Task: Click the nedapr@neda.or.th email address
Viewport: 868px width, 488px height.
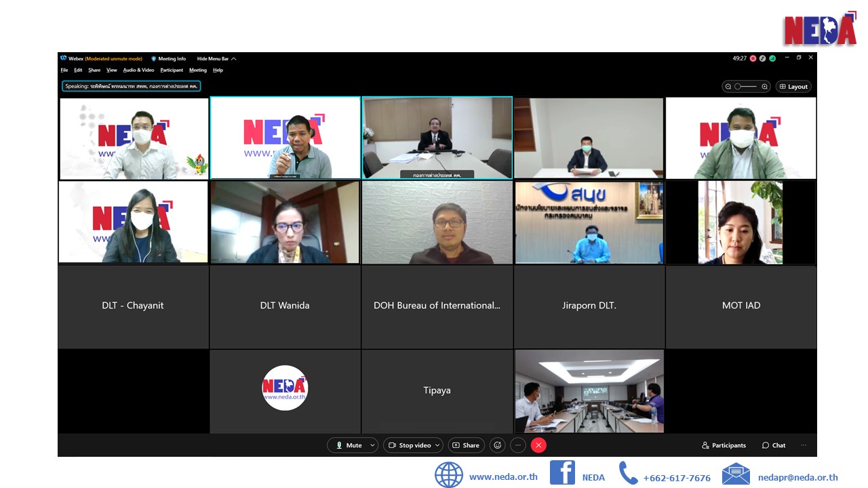Action: [x=798, y=477]
